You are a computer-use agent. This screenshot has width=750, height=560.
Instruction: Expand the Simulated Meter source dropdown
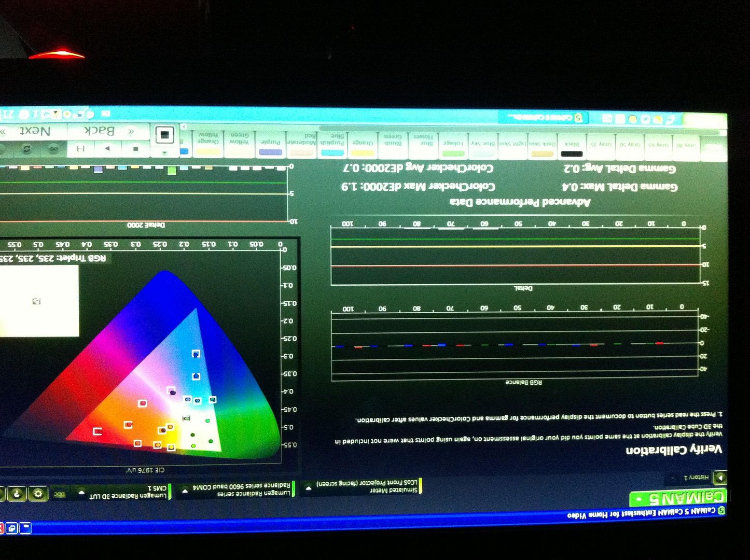tap(309, 488)
